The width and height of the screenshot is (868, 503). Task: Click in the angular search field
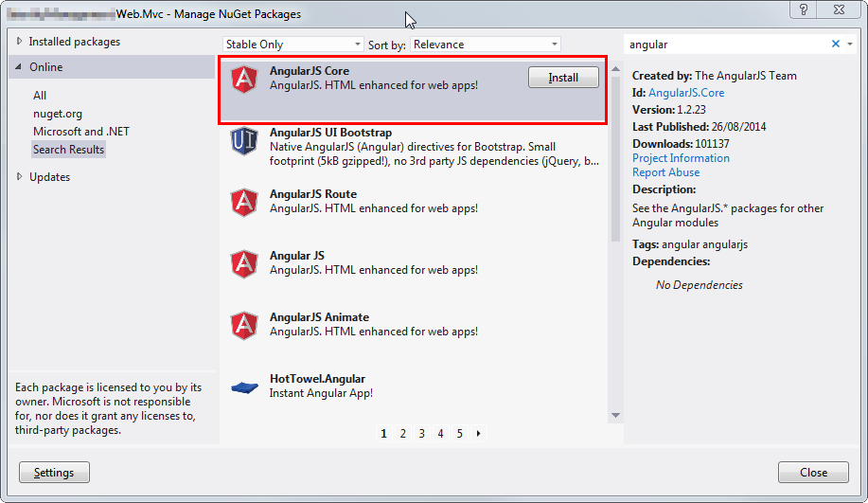(x=725, y=45)
